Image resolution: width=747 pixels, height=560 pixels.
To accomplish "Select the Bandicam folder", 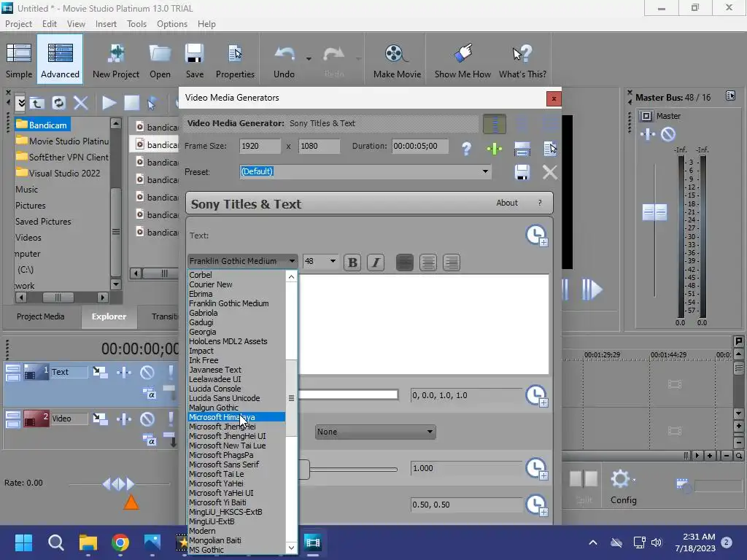I will coord(42,125).
